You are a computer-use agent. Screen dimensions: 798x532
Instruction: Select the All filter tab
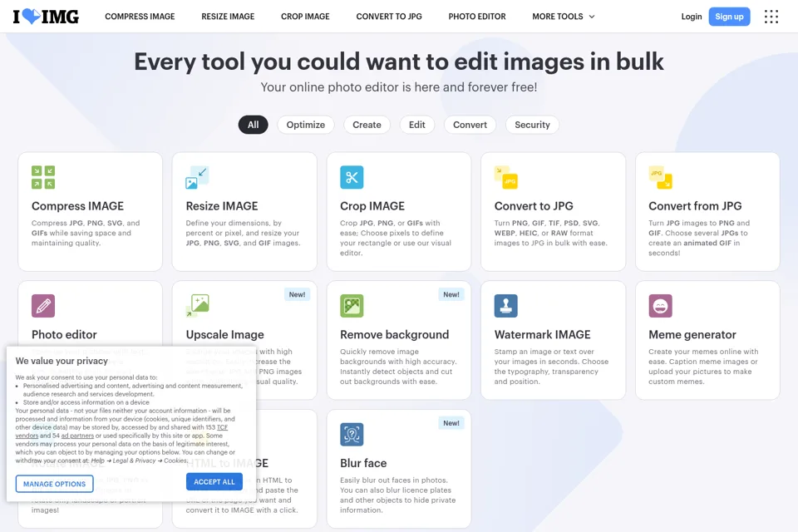click(x=253, y=125)
